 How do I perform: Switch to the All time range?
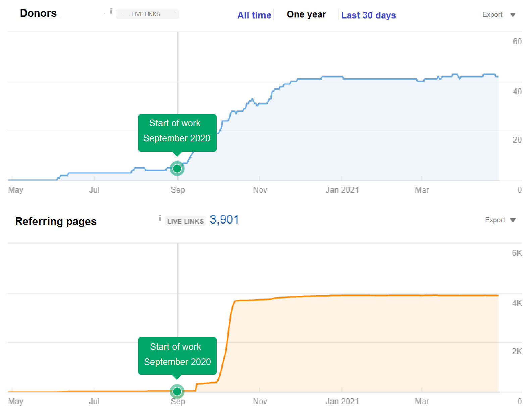coord(254,15)
